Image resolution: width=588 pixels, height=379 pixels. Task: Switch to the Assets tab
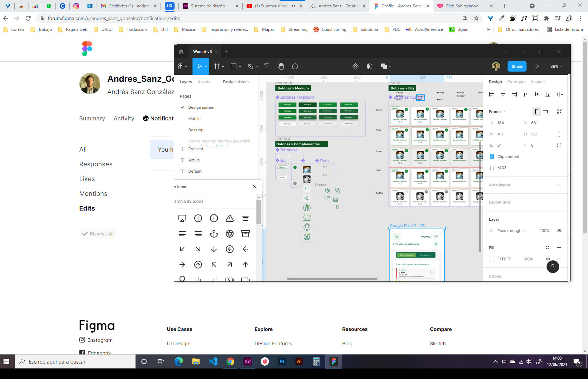click(204, 82)
